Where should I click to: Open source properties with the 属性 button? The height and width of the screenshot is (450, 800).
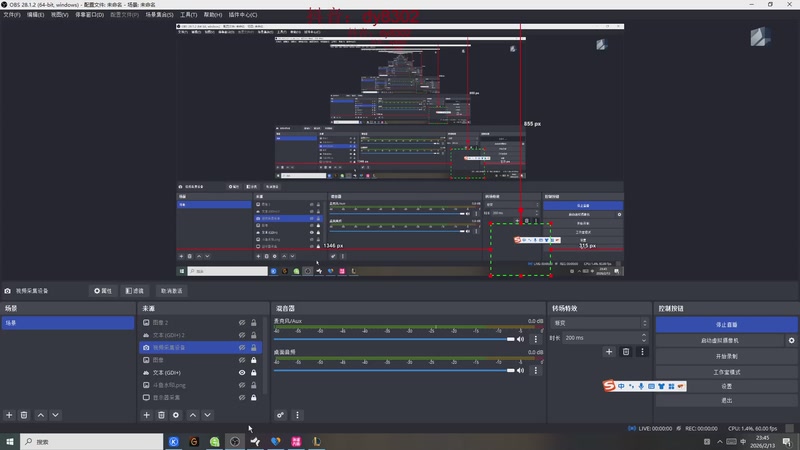point(103,291)
